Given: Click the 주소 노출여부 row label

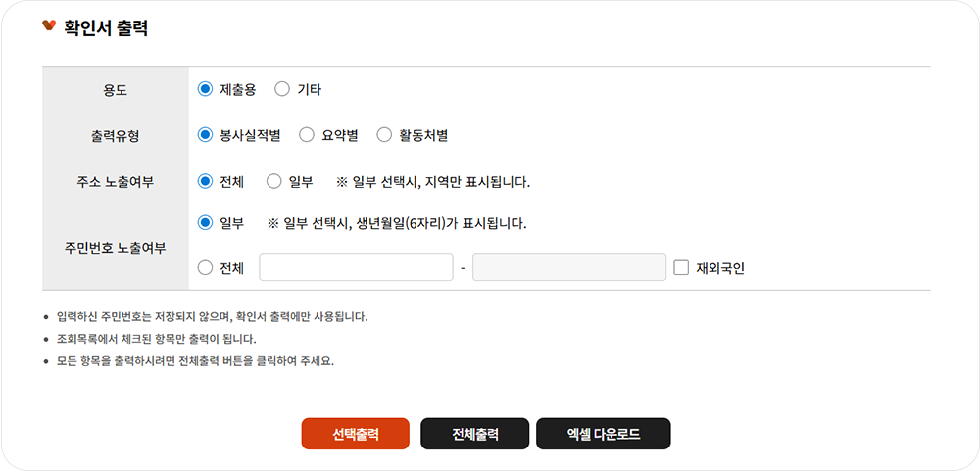Looking at the screenshot, I should [x=115, y=181].
